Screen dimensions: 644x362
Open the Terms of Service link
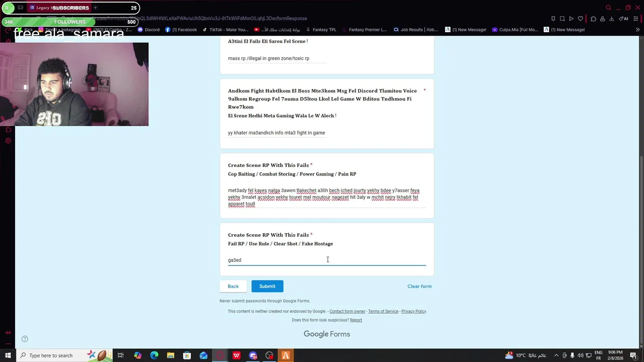pyautogui.click(x=383, y=311)
